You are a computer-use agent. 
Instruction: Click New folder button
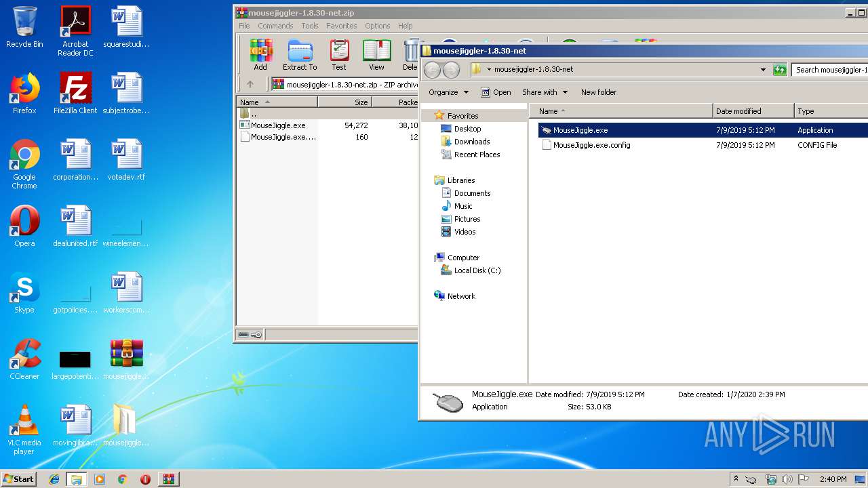tap(599, 92)
